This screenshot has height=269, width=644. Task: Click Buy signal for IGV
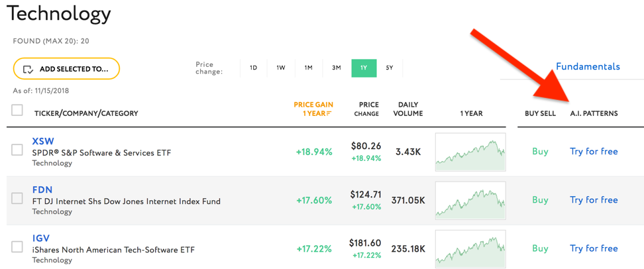[540, 248]
